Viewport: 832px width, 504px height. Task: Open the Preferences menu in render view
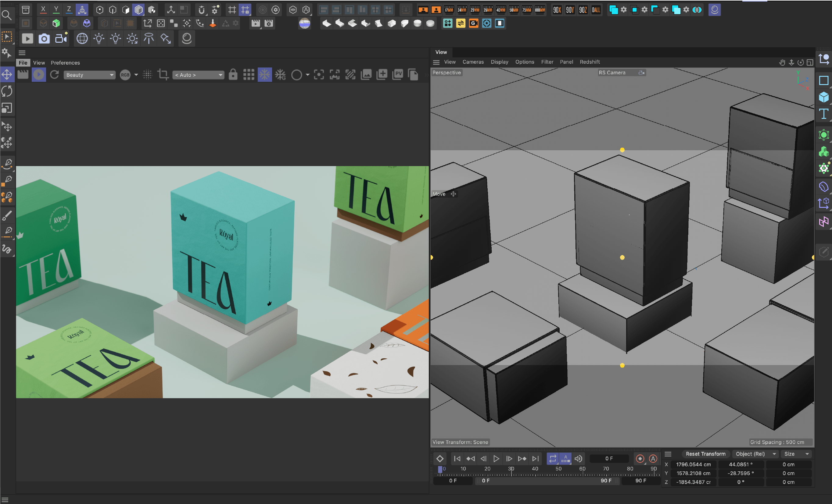pos(65,63)
